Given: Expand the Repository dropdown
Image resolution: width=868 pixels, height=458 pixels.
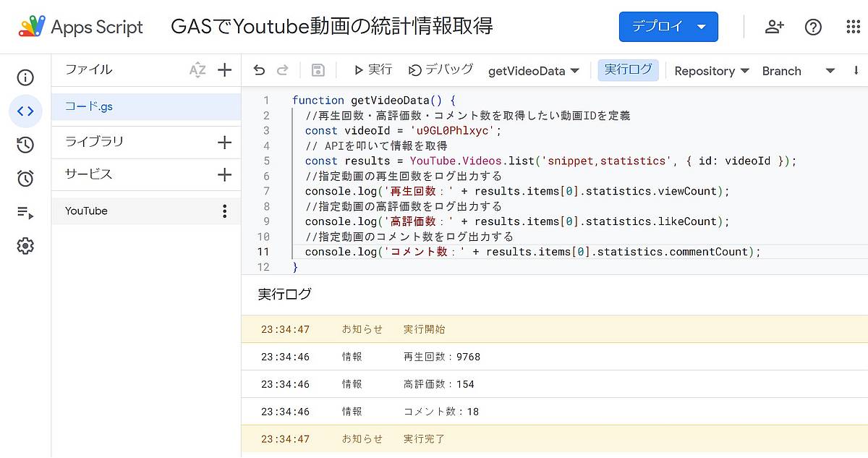Looking at the screenshot, I should click(x=705, y=71).
